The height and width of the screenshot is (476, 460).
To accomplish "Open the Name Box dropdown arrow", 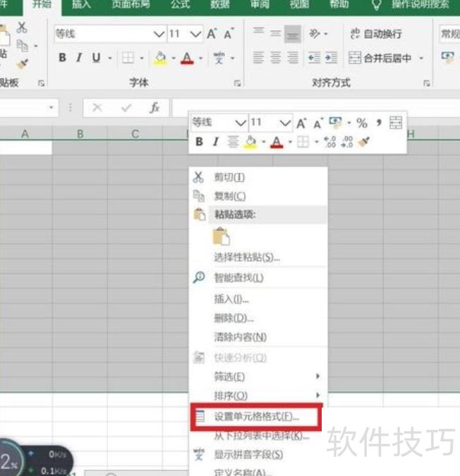I will tap(51, 107).
